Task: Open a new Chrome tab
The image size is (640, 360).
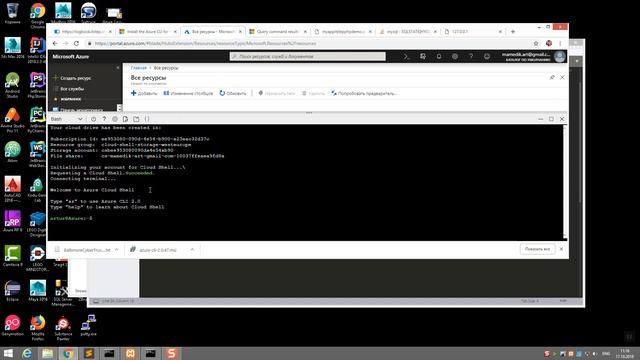Action: 513,31
